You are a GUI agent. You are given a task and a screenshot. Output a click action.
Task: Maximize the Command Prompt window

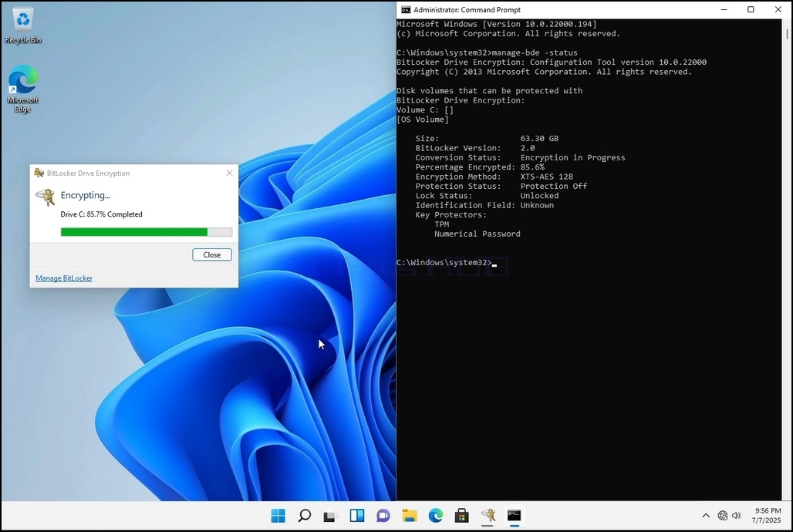(751, 9)
